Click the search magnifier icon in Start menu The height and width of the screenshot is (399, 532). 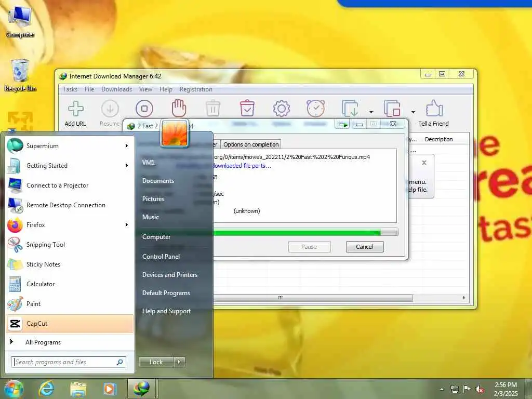[x=119, y=362]
